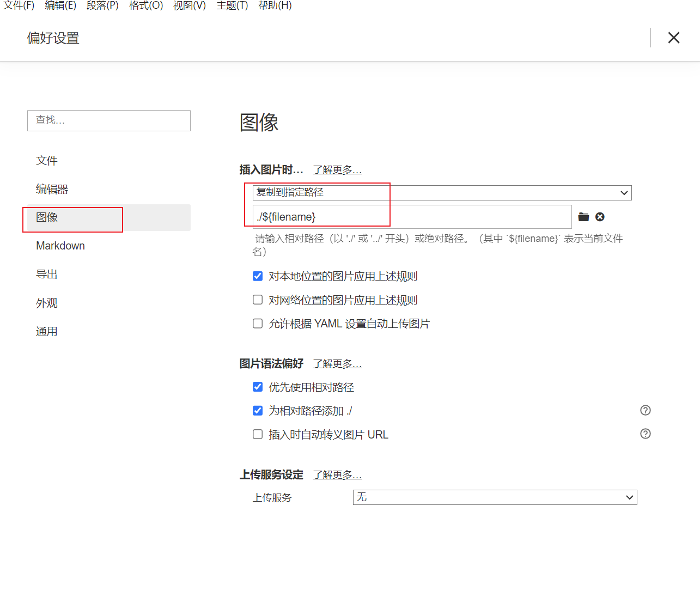Click the folder browse icon beside path field
This screenshot has height=615, width=700.
pos(583,217)
